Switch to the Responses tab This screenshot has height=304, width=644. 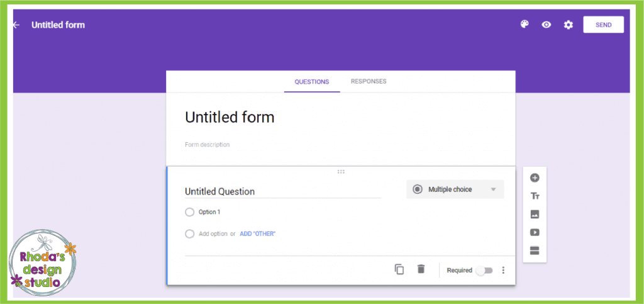point(369,81)
